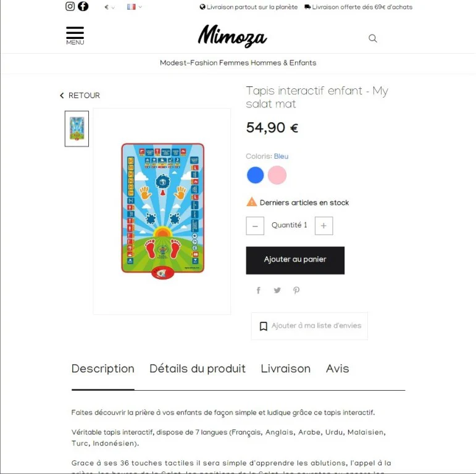476x474 pixels.
Task: Select the pink color swatch
Action: (x=277, y=175)
